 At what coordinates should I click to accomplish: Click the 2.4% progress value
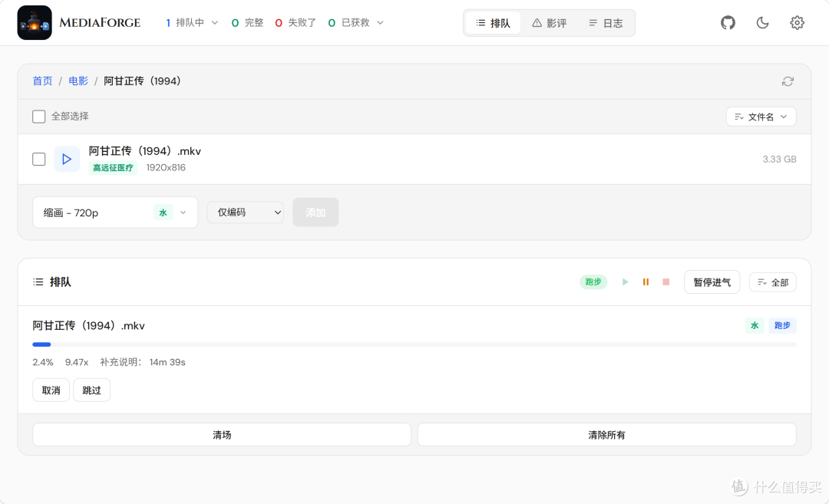click(43, 362)
